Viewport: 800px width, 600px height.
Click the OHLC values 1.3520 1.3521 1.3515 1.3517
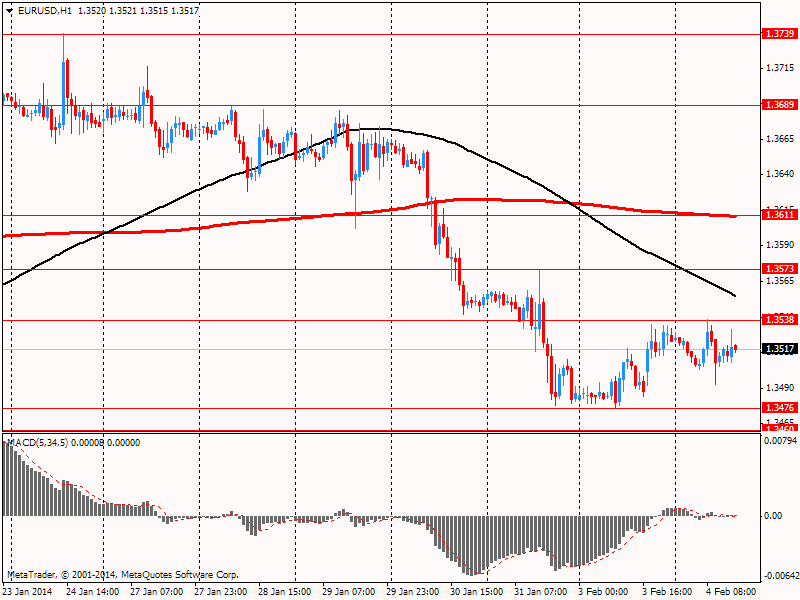(138, 11)
